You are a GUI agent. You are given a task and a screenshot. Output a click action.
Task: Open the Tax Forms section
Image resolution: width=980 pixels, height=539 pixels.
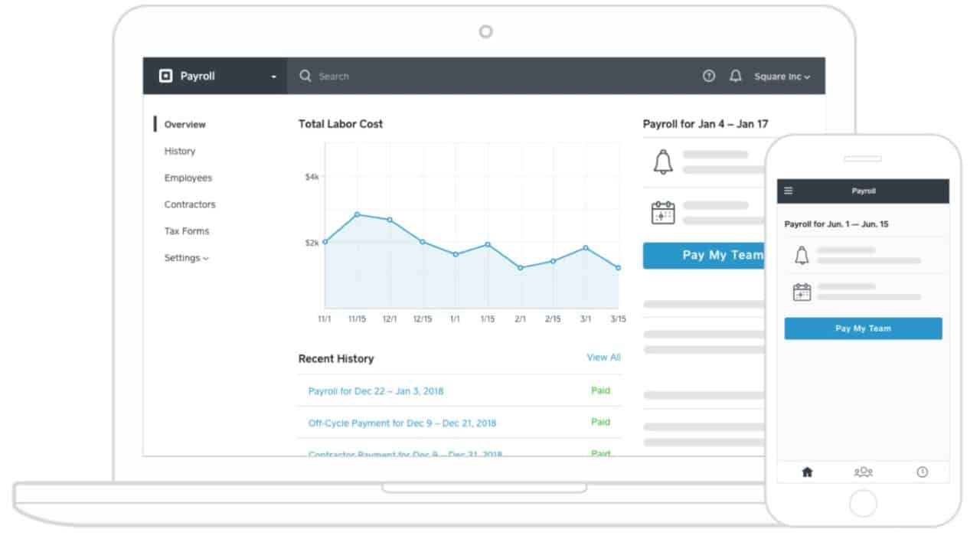pos(187,230)
